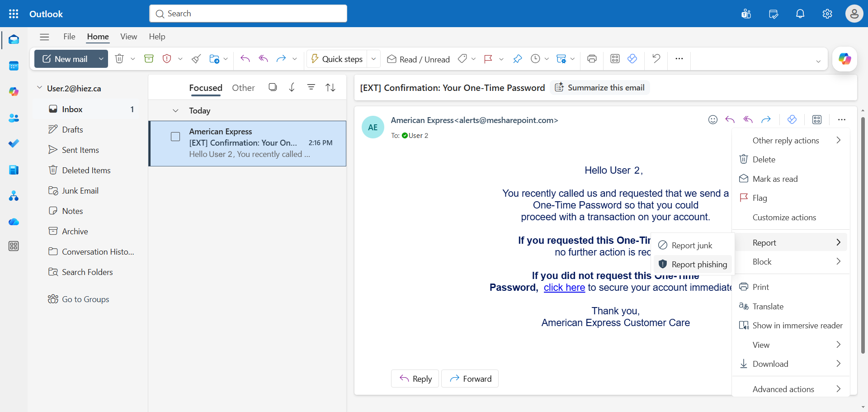
Task: Open the Junk Email folder
Action: (x=86, y=191)
